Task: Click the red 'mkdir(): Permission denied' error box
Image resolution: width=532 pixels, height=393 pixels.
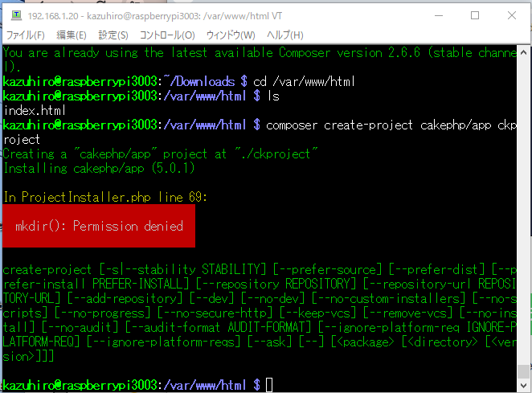Action: 99,226
